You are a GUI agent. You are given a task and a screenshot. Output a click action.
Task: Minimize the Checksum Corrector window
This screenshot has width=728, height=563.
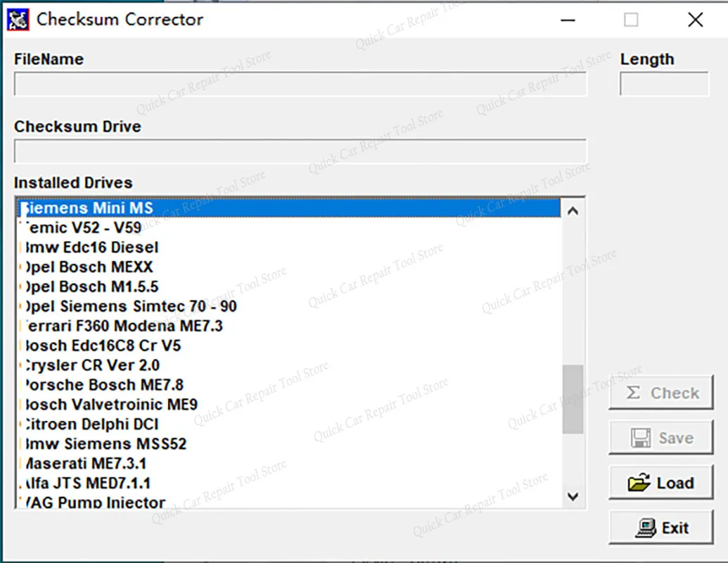(x=568, y=20)
